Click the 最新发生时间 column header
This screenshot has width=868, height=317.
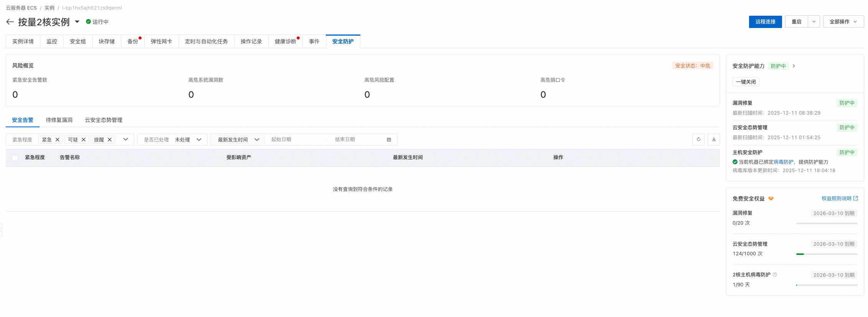[x=408, y=158]
